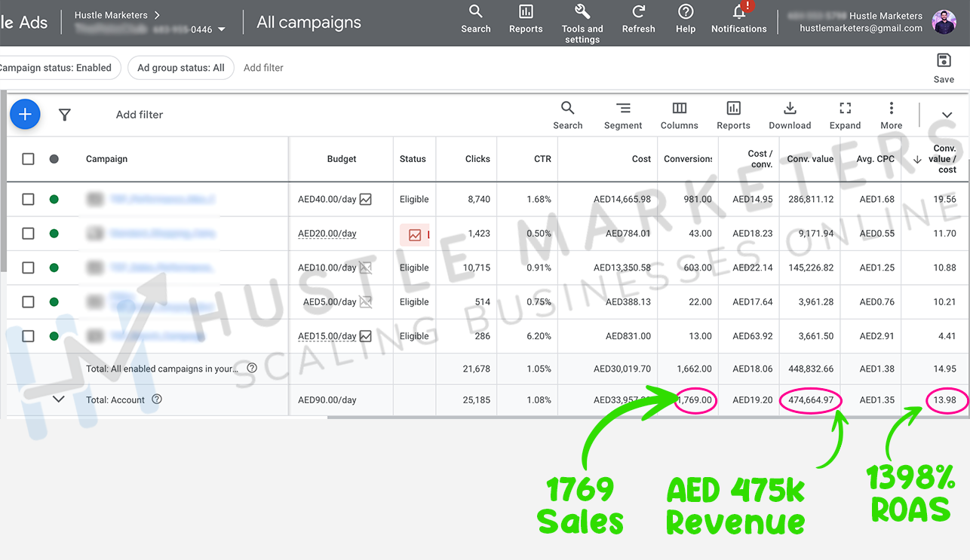Click the Campaign status: Enabled filter chip
This screenshot has height=560, width=970.
(x=55, y=68)
